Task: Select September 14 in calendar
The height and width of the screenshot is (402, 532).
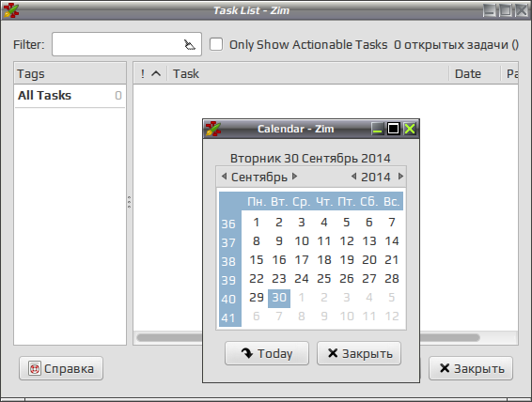Action: 392,241
